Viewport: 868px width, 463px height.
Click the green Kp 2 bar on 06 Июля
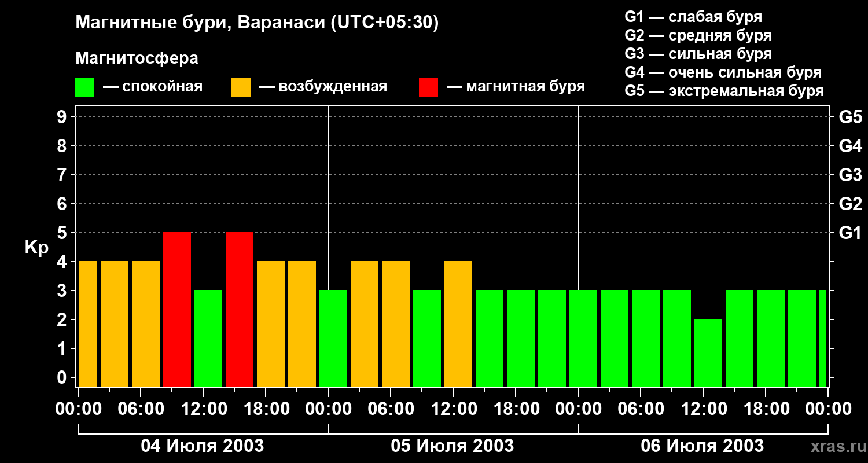click(708, 353)
